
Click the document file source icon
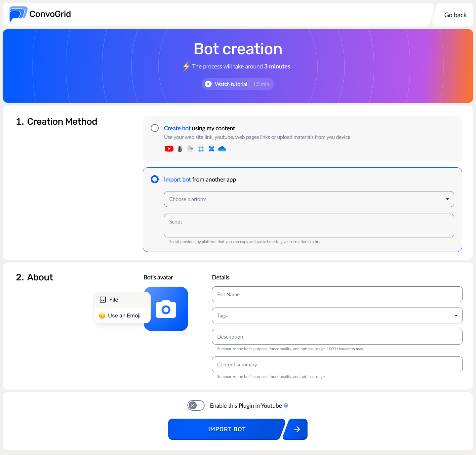[190, 149]
